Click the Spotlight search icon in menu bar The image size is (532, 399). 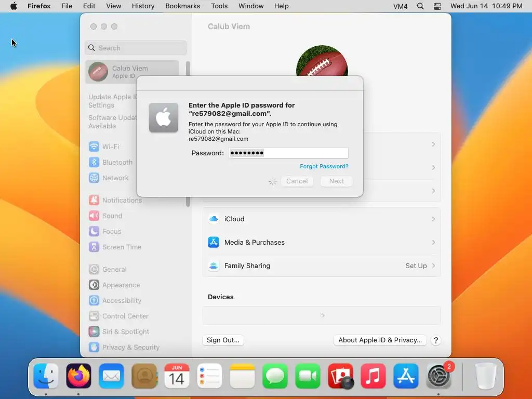pos(420,6)
